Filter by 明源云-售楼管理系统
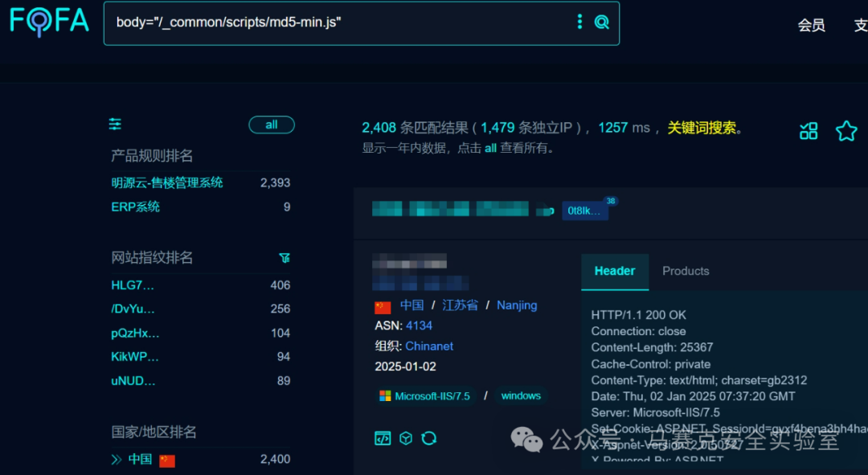Image resolution: width=868 pixels, height=475 pixels. coord(166,182)
